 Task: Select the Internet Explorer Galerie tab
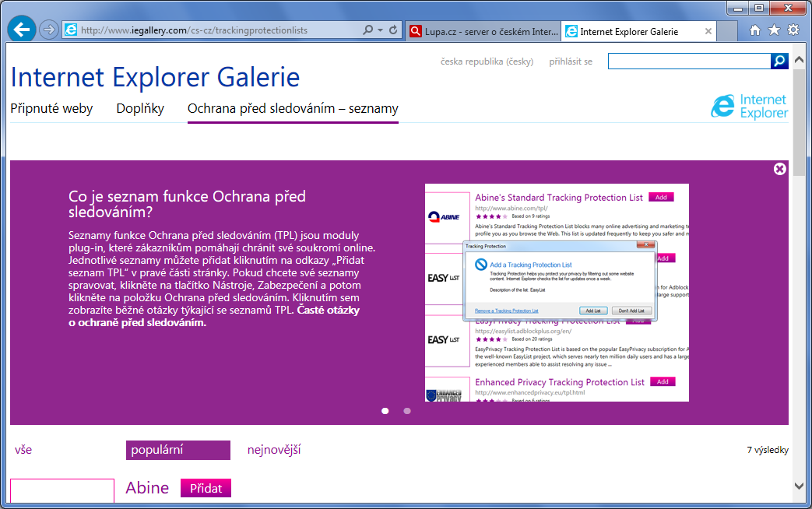[x=639, y=32]
